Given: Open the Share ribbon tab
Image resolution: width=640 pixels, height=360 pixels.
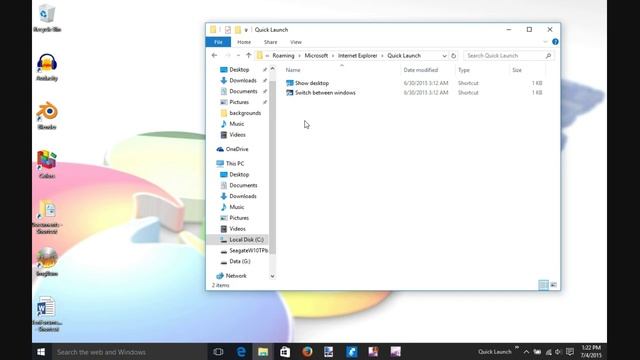Looking at the screenshot, I should [x=270, y=42].
